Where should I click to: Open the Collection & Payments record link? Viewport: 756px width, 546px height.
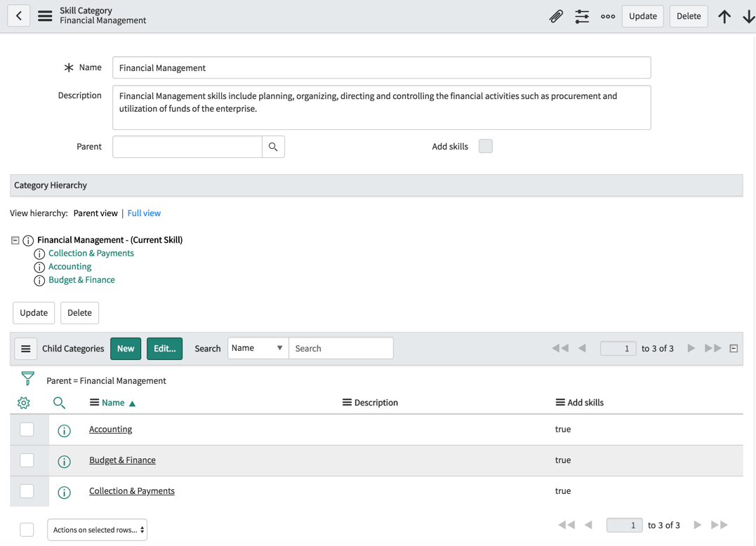(132, 491)
